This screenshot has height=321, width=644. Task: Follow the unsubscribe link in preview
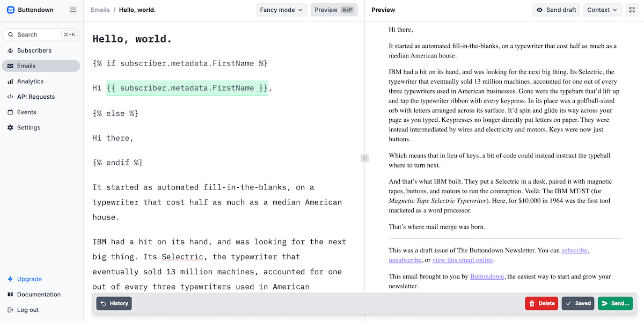[405, 260]
